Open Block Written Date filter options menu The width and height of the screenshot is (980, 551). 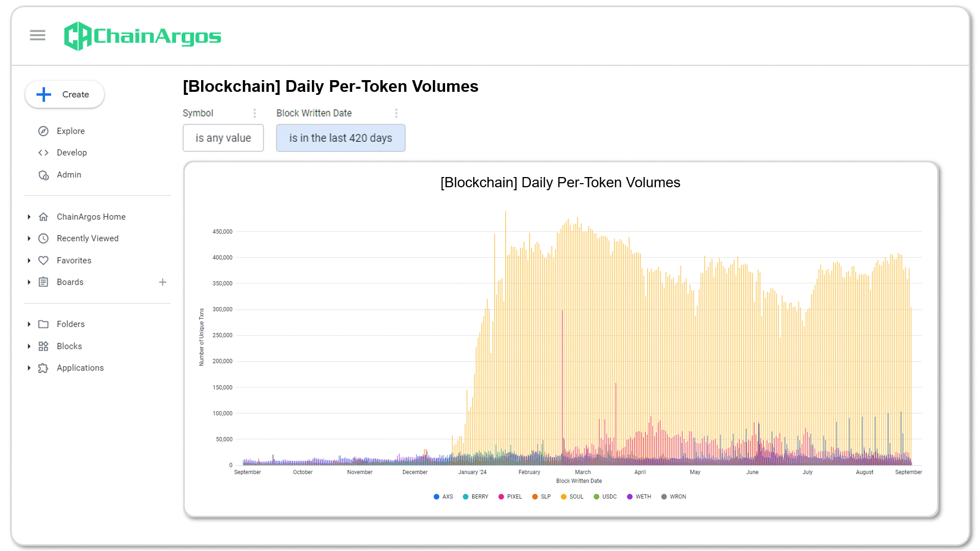coord(396,113)
